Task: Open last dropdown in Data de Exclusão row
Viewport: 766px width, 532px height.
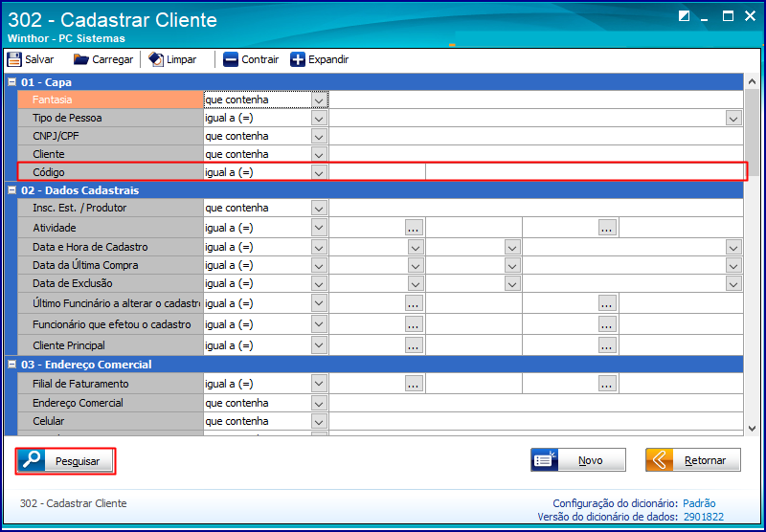Action: click(733, 283)
